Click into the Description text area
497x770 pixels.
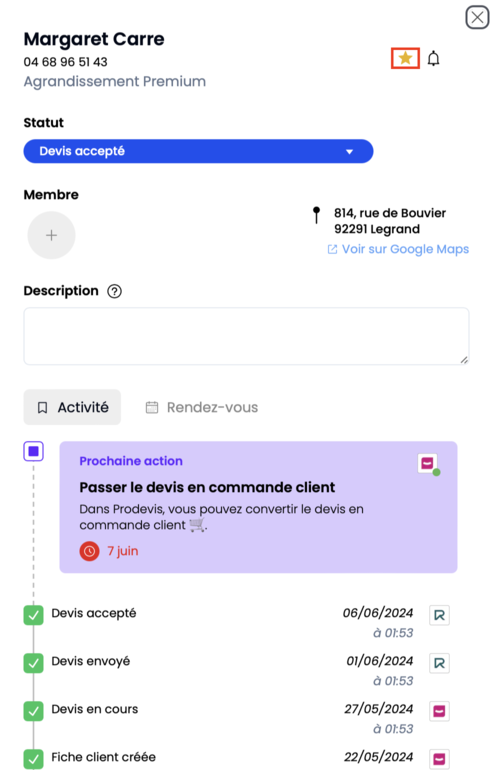247,336
